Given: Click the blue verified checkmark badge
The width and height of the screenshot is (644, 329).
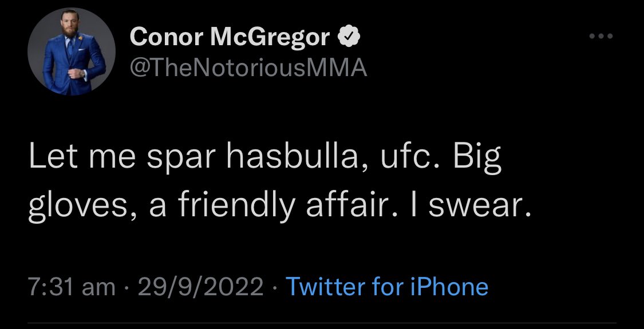Looking at the screenshot, I should (x=349, y=37).
